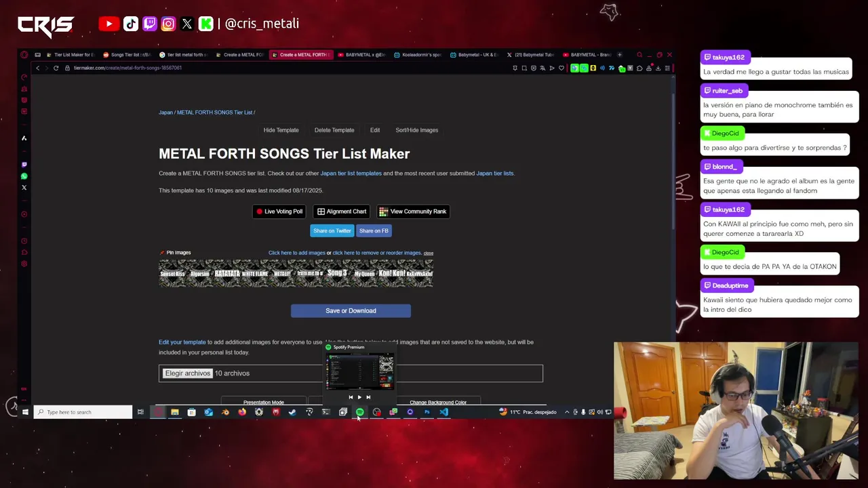Click Change Background Color button

pyautogui.click(x=438, y=402)
